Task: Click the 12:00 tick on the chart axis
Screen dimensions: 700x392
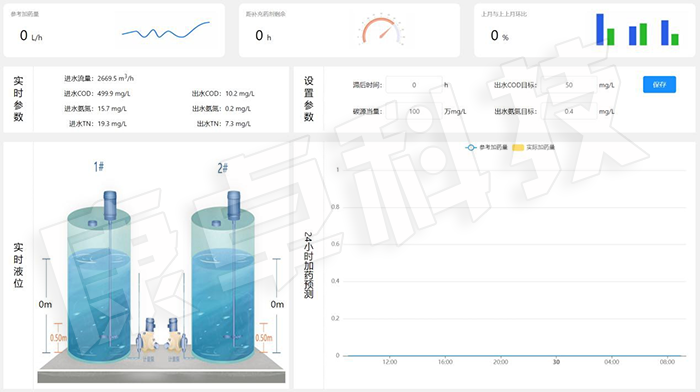Action: coord(390,362)
